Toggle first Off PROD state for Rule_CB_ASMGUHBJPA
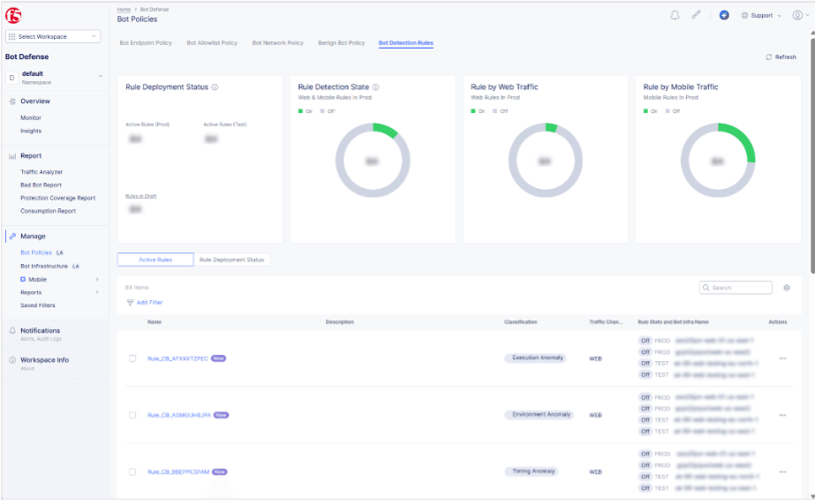 pyautogui.click(x=645, y=397)
